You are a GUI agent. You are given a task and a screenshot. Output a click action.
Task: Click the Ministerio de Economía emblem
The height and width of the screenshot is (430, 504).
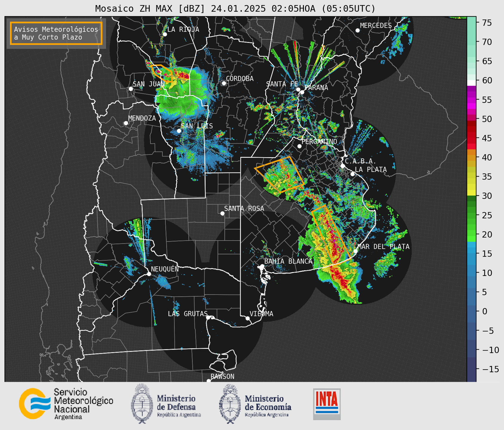coord(230,404)
